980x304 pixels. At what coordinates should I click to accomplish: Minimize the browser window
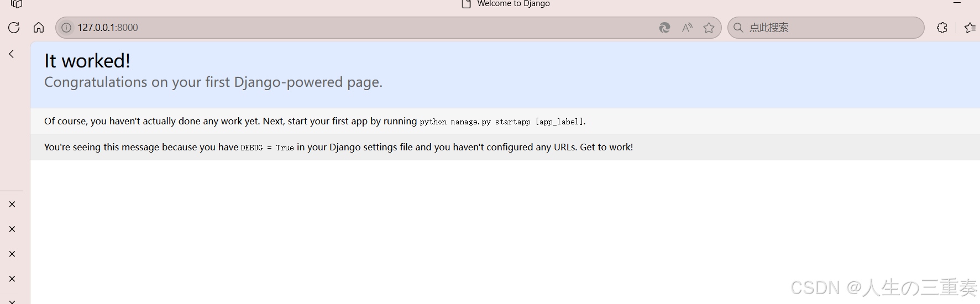tap(957, 3)
